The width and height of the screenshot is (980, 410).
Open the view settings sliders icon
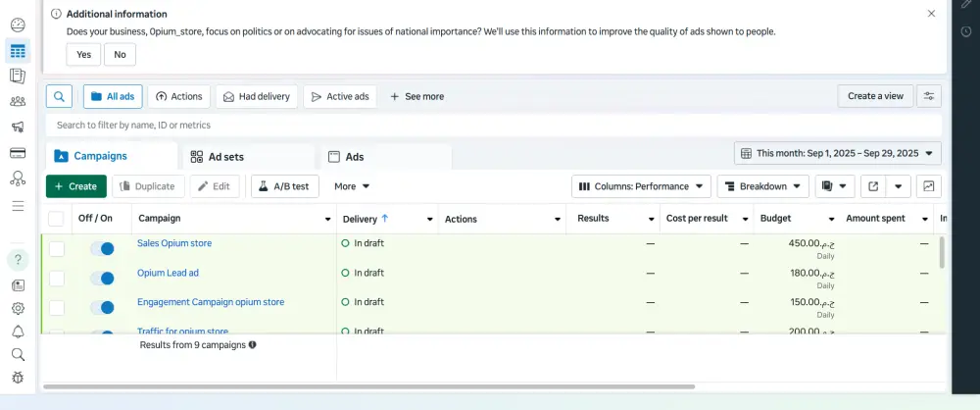coord(928,96)
